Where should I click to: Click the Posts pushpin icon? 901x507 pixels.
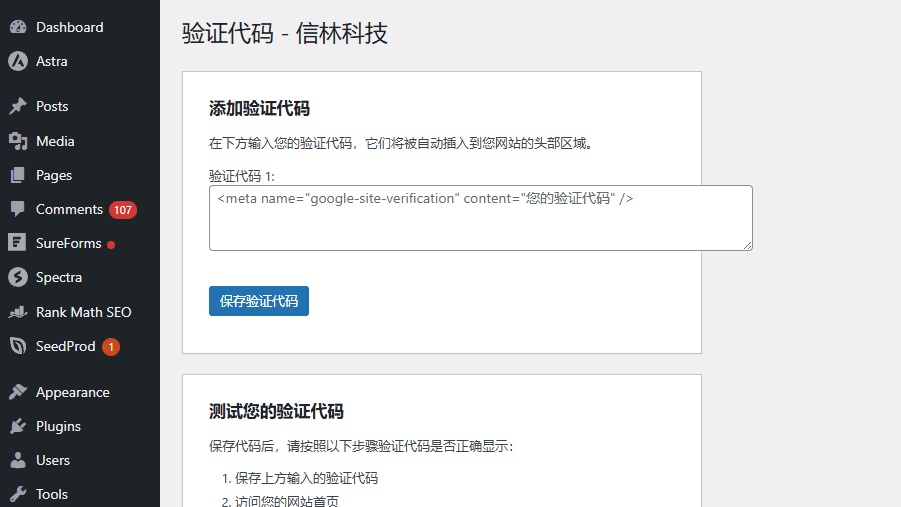18,106
